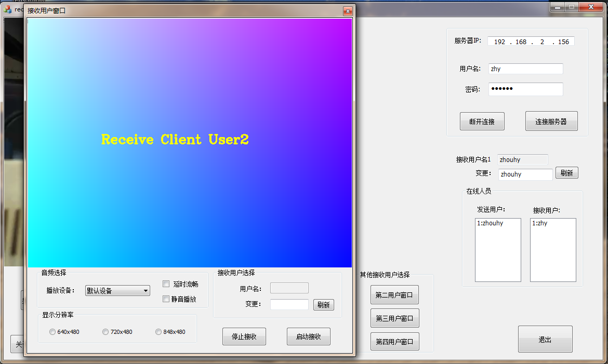Click the application icon in the main title bar
This screenshot has width=608, height=364.
click(8, 9)
